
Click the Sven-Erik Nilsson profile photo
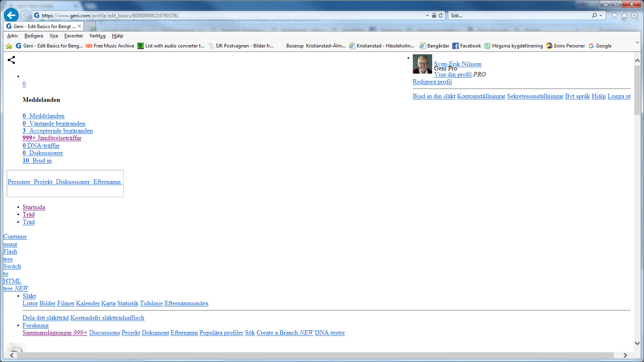click(x=422, y=64)
